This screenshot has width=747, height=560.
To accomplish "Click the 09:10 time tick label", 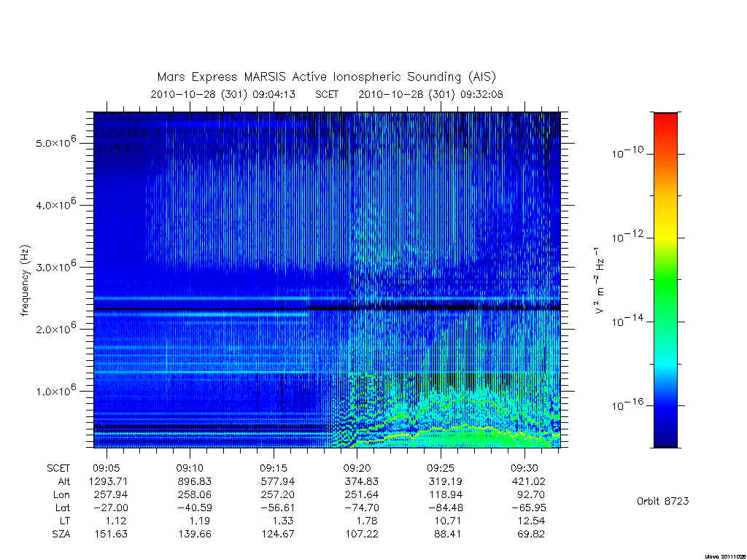I will point(190,468).
